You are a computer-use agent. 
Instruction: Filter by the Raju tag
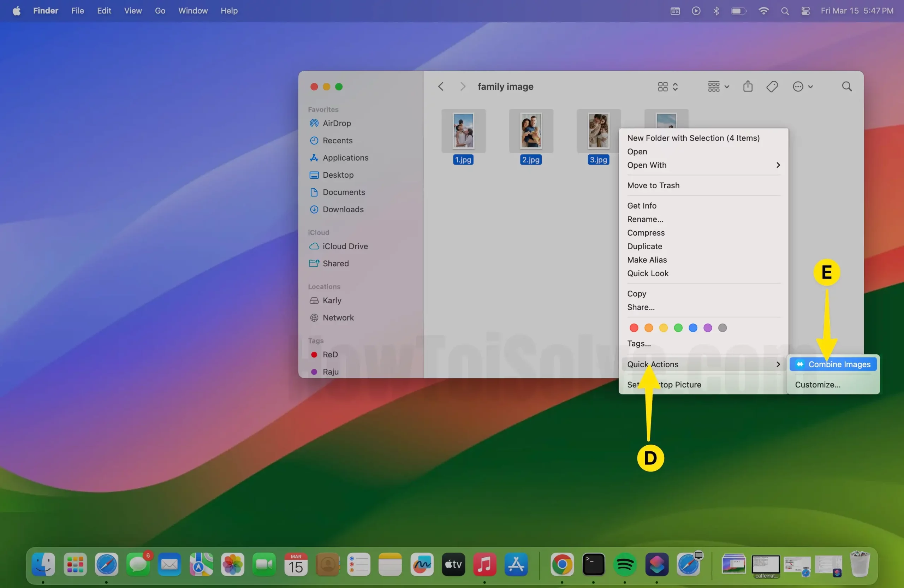[x=325, y=372]
